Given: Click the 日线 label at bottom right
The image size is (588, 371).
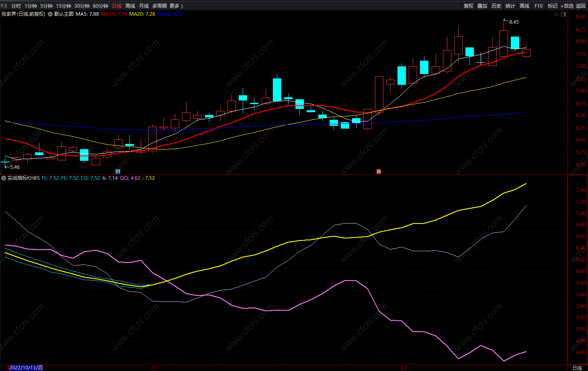Looking at the screenshot, I should click(577, 368).
